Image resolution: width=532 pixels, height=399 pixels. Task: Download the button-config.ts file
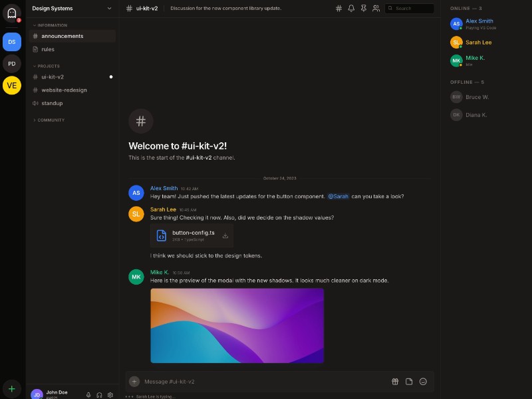[x=225, y=235]
